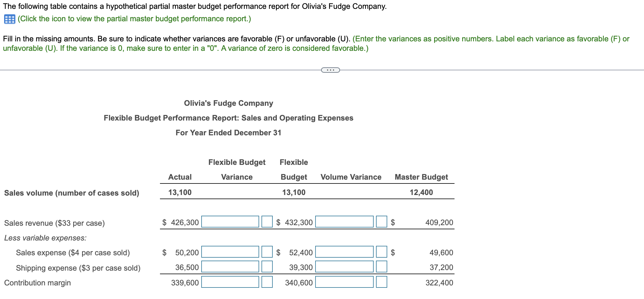Click the sales revenue flexible budget variance input

click(230, 222)
